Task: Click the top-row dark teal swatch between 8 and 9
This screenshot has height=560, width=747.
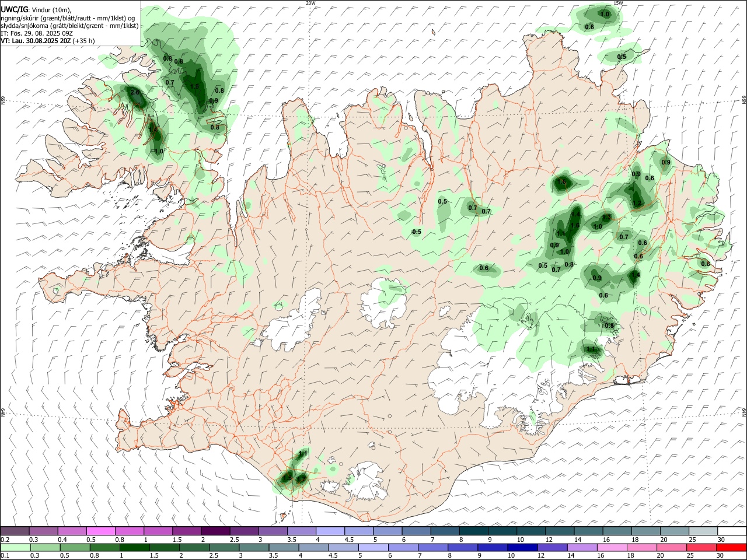Action: pyautogui.click(x=474, y=531)
